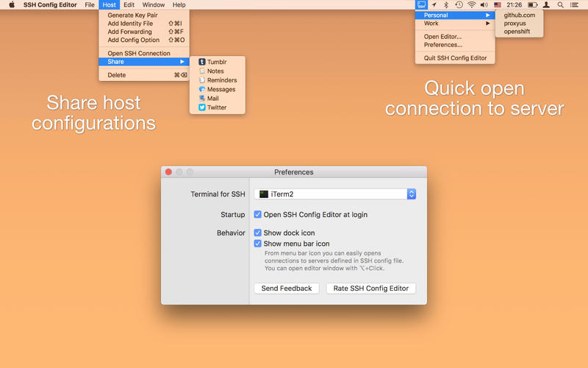
Task: Click the menu bar clock 21:26
Action: click(514, 5)
